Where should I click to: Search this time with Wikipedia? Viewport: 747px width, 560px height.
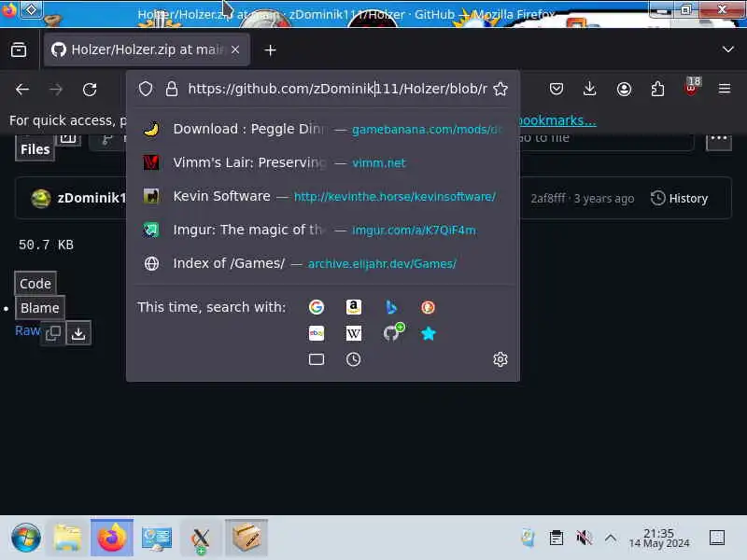tap(354, 333)
